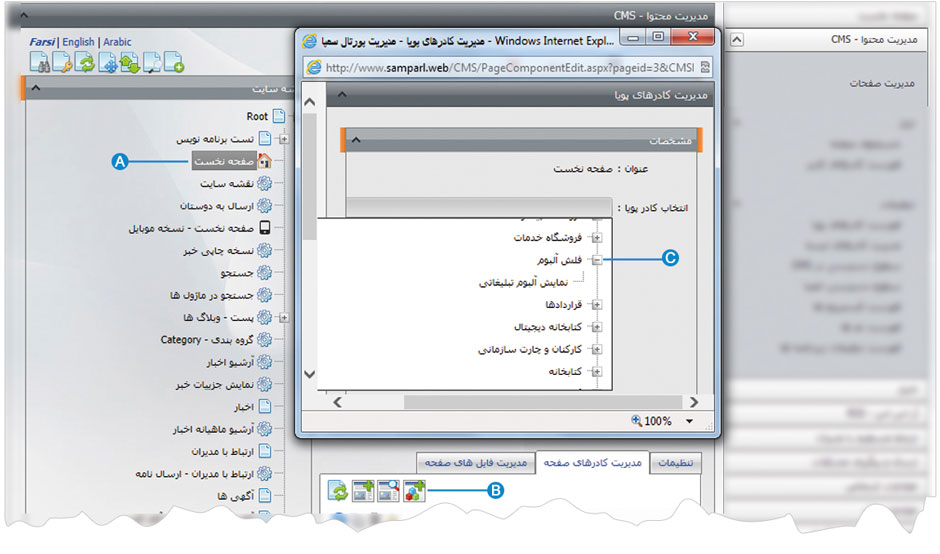940x554 pixels.
Task: Expand the فروشگاه خدمات tree node
Action: (597, 238)
